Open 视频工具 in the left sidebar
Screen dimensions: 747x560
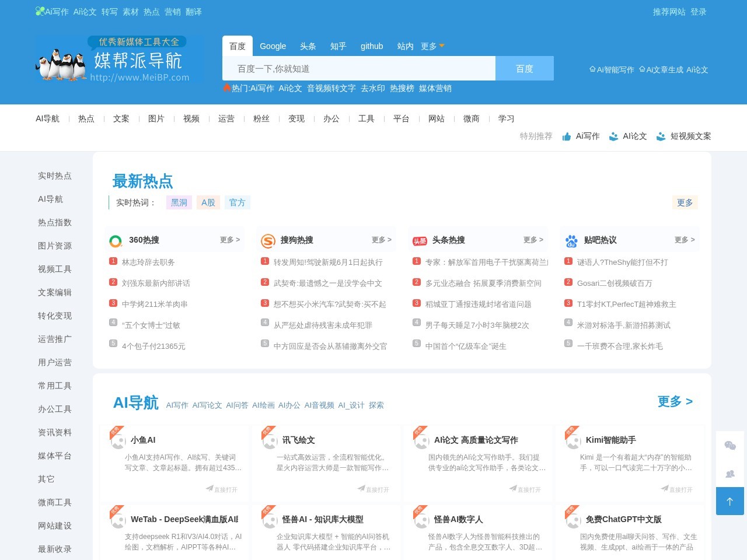55,269
